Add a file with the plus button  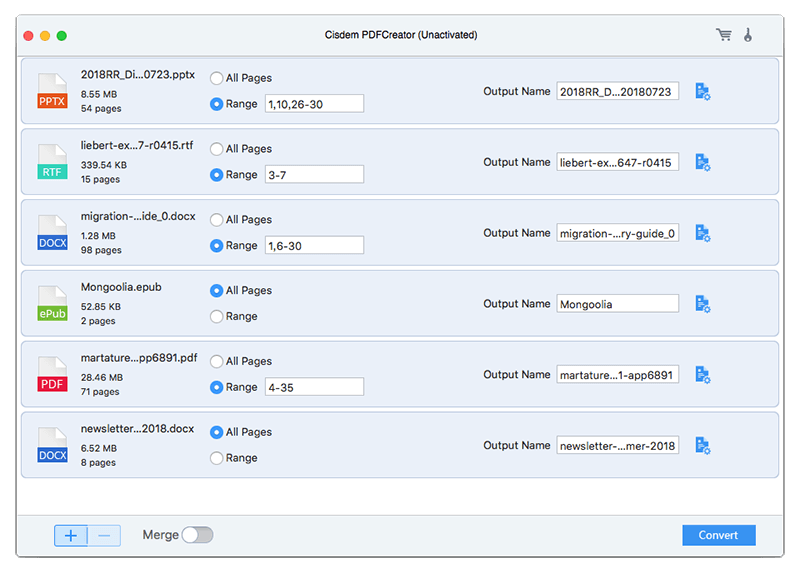(x=71, y=535)
